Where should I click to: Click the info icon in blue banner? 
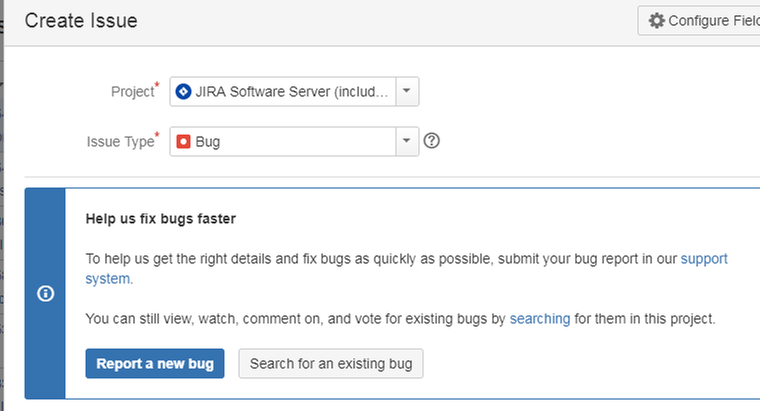(x=46, y=293)
